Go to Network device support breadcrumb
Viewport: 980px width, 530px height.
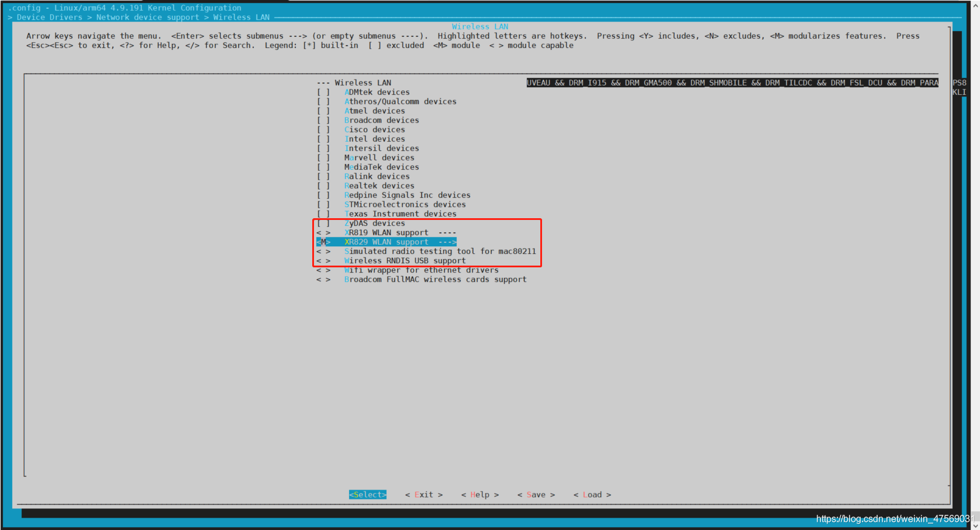[148, 18]
